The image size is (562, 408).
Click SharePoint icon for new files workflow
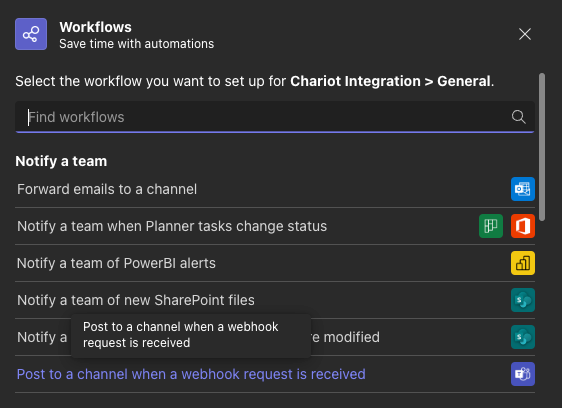pyautogui.click(x=523, y=300)
